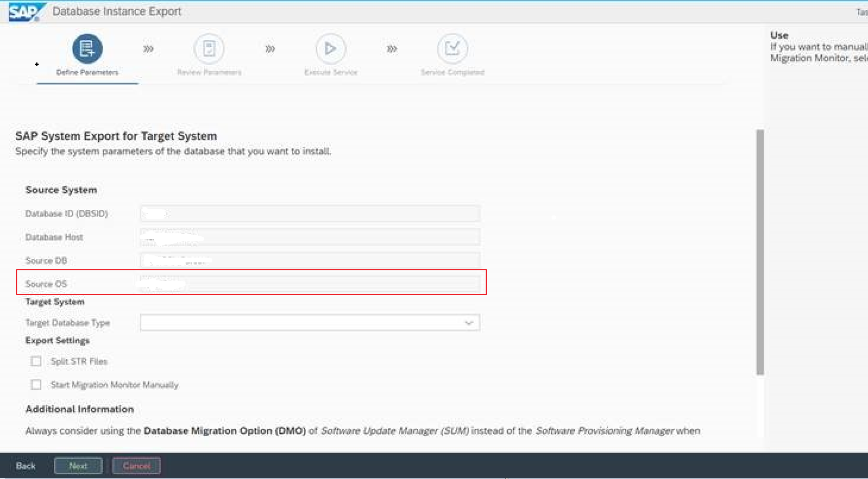Click the Additional Information heading
The height and width of the screenshot is (479, 868).
click(x=80, y=409)
